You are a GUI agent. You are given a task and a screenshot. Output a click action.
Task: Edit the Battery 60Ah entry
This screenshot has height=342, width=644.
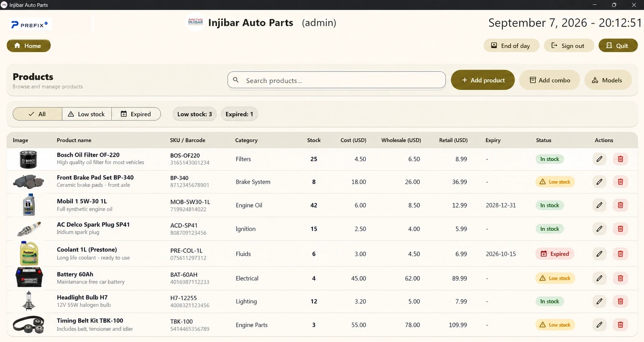599,278
